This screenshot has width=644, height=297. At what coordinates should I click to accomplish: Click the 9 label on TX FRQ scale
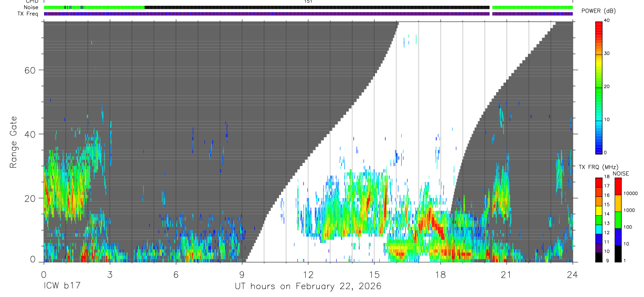(x=607, y=260)
